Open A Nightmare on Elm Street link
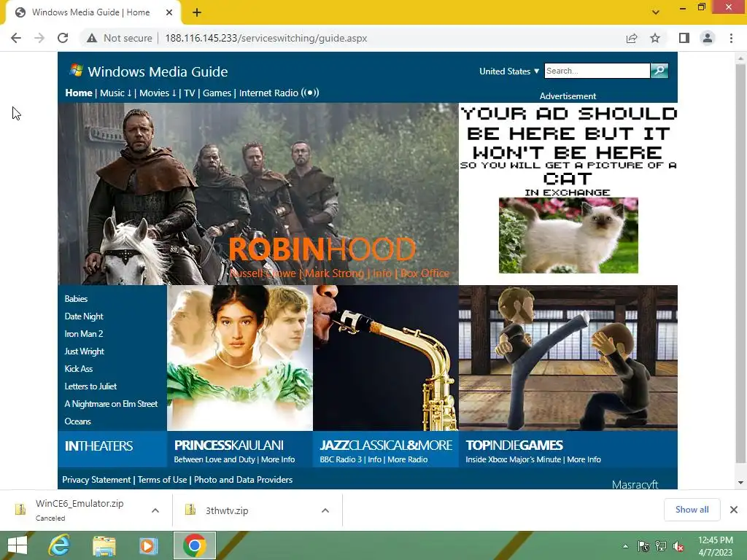This screenshot has width=747, height=560. pos(111,404)
